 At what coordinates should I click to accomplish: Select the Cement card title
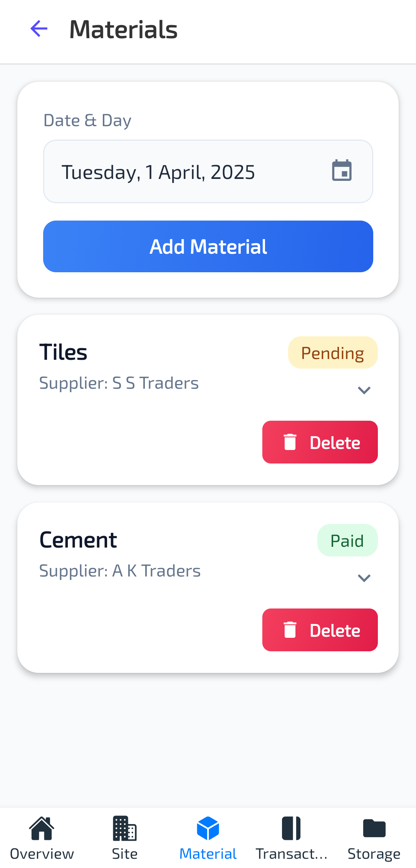78,540
